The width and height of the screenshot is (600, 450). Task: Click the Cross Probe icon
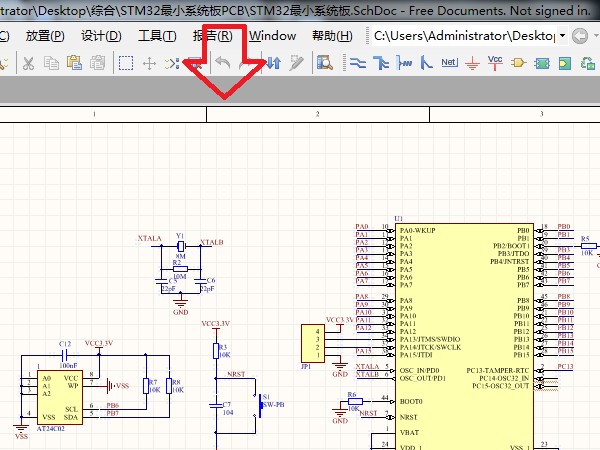point(296,63)
